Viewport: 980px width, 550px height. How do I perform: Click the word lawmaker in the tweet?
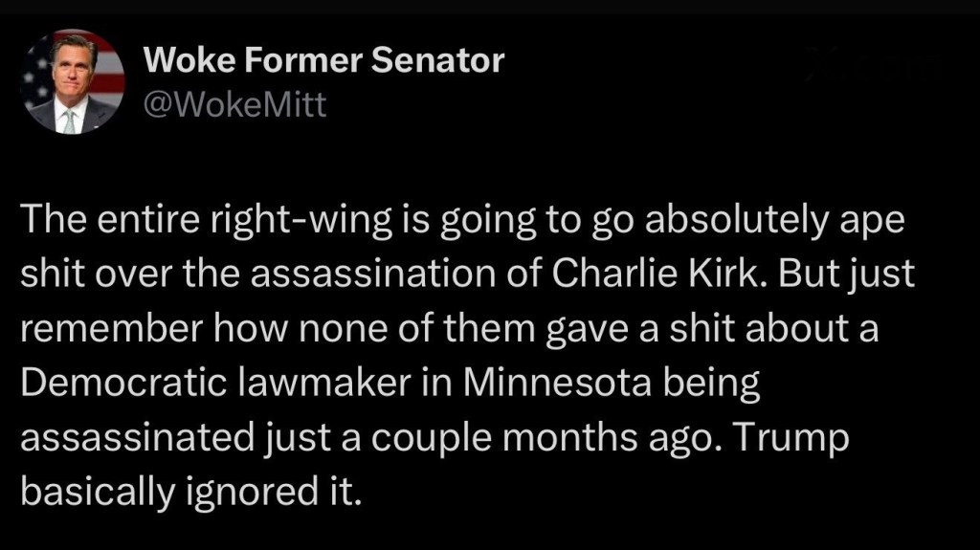coord(291,384)
